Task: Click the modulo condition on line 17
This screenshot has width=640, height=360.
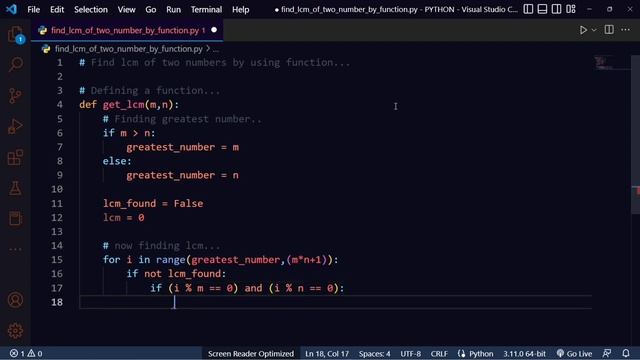Action: coord(247,288)
